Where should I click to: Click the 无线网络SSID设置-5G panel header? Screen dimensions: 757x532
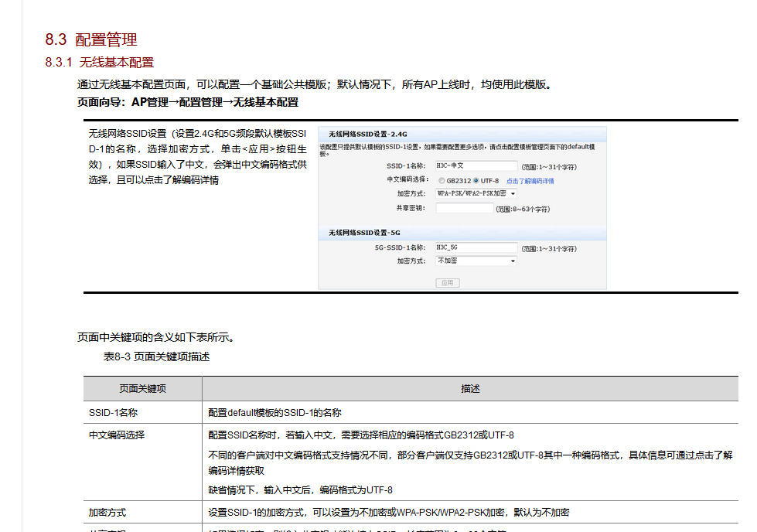[462, 233]
